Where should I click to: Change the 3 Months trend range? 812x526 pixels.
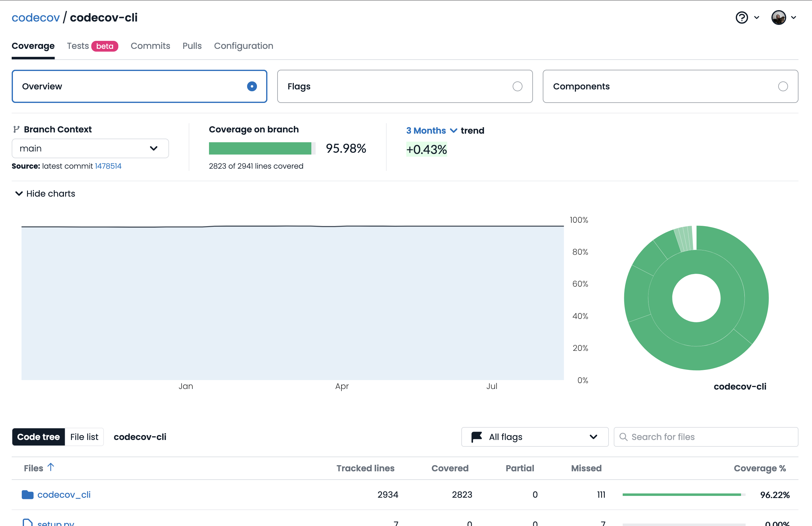pos(431,131)
